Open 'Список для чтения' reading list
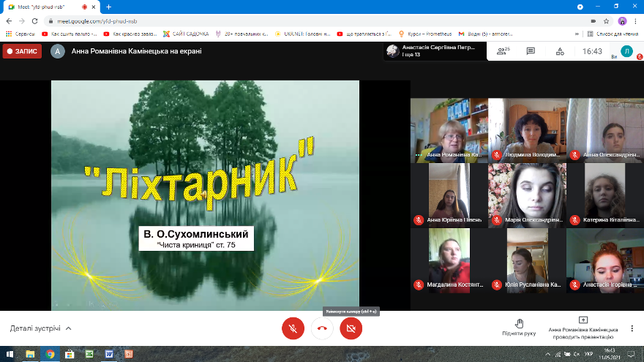The height and width of the screenshot is (362, 644). tap(613, 34)
